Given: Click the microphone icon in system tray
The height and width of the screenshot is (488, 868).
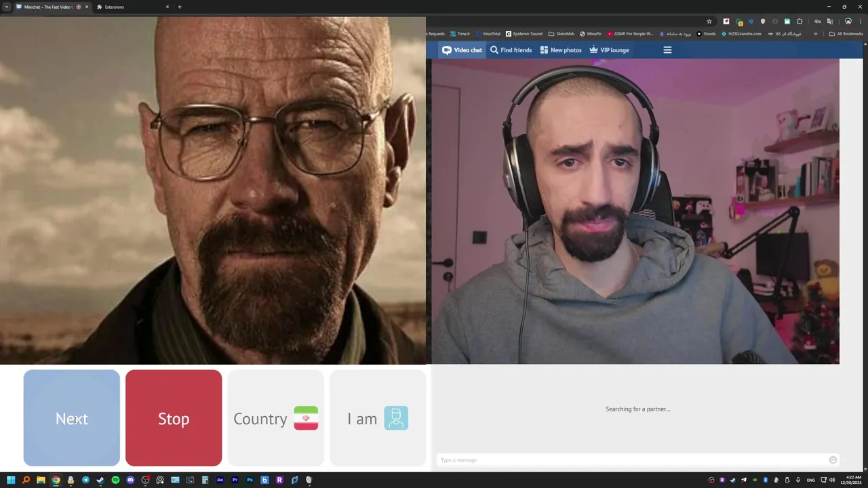Looking at the screenshot, I should (x=798, y=480).
